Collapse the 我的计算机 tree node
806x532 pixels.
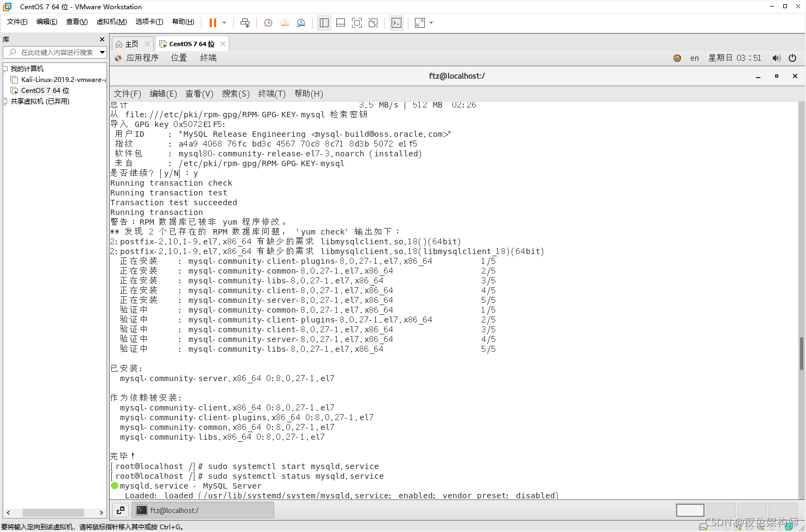[x=5, y=69]
